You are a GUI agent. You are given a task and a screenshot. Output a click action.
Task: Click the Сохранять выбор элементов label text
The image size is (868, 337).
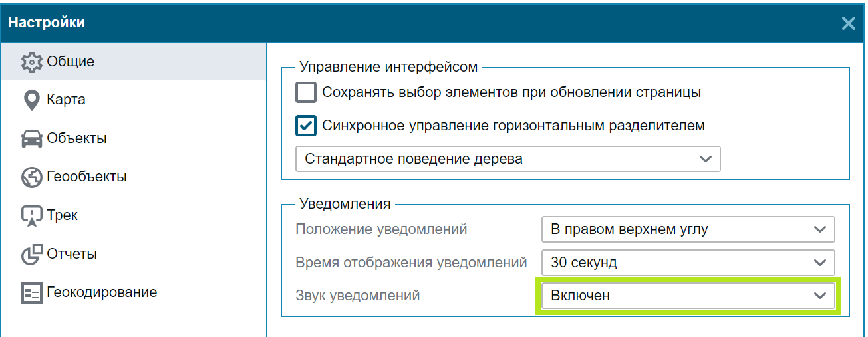[x=511, y=92]
